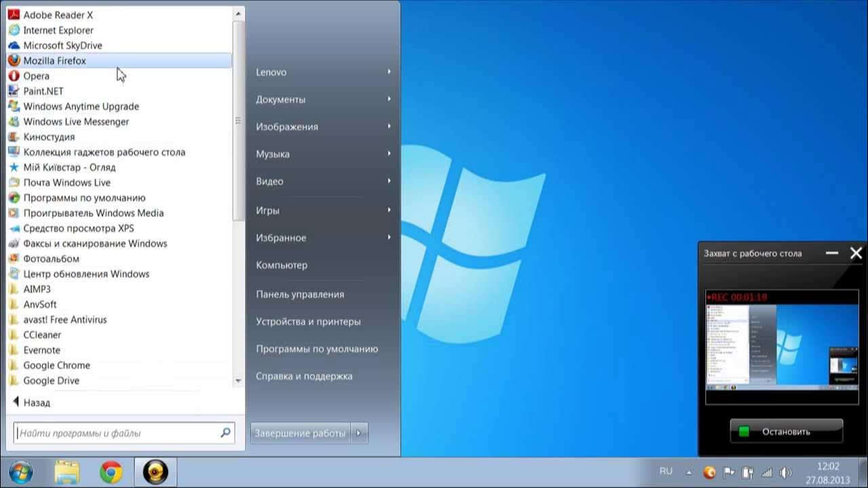
Task: Open Google Chrome from the taskbar
Action: pos(111,472)
